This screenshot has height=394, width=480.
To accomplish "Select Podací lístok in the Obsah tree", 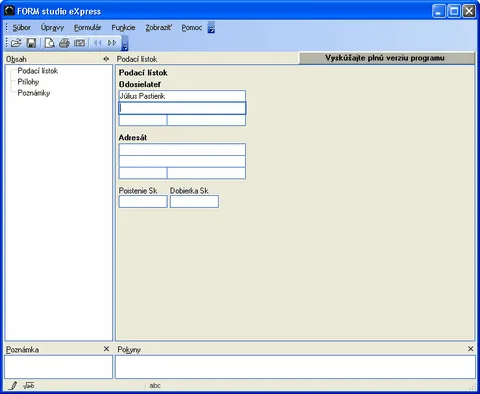I will click(x=38, y=71).
